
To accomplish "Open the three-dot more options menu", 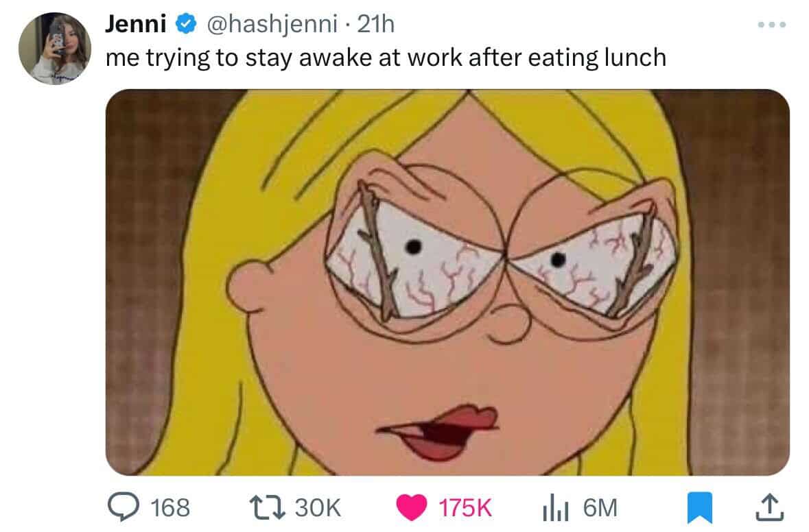I will (771, 25).
